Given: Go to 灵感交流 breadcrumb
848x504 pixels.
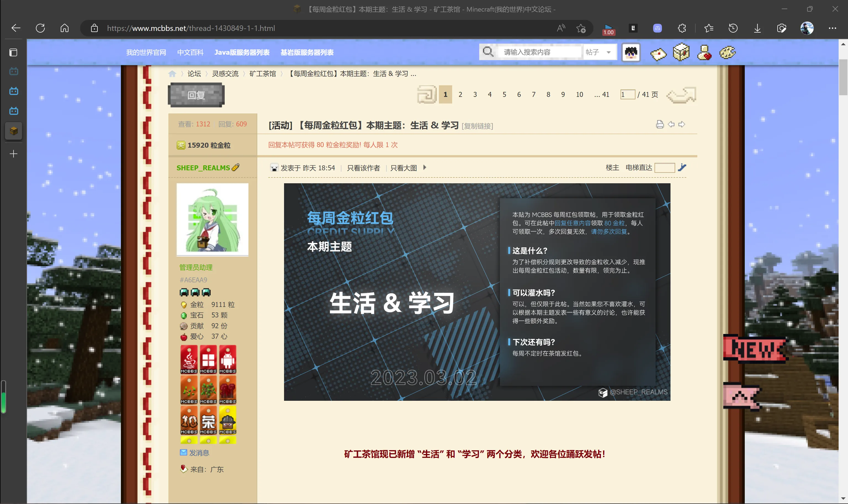Looking at the screenshot, I should 225,74.
